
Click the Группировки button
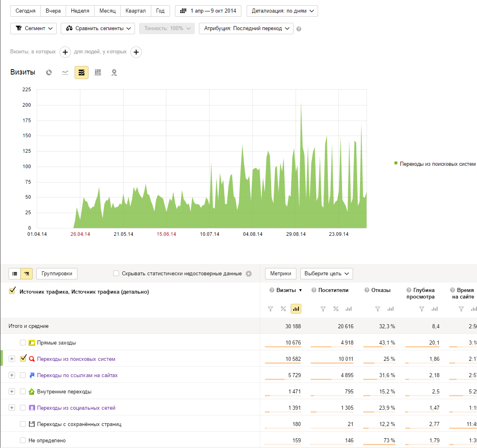[57, 274]
